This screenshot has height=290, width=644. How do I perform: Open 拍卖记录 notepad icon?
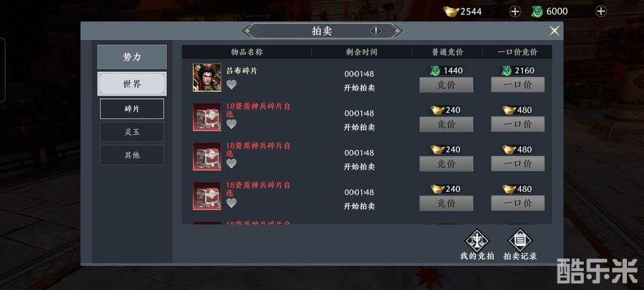click(x=520, y=240)
